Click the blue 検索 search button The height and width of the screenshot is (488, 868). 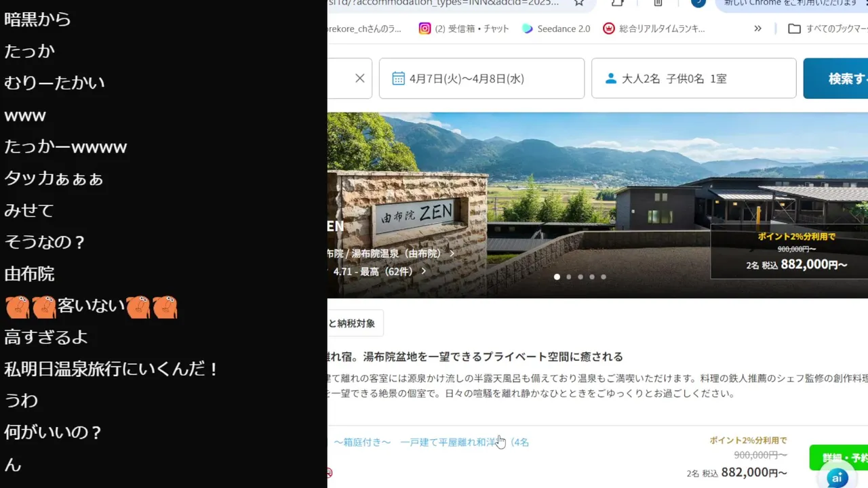(835, 79)
